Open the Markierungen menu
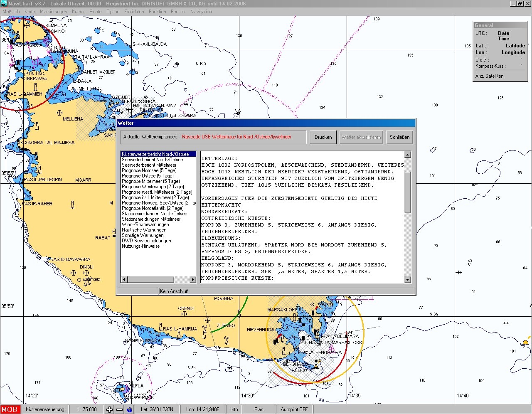The height and width of the screenshot is (414, 532). pos(53,12)
